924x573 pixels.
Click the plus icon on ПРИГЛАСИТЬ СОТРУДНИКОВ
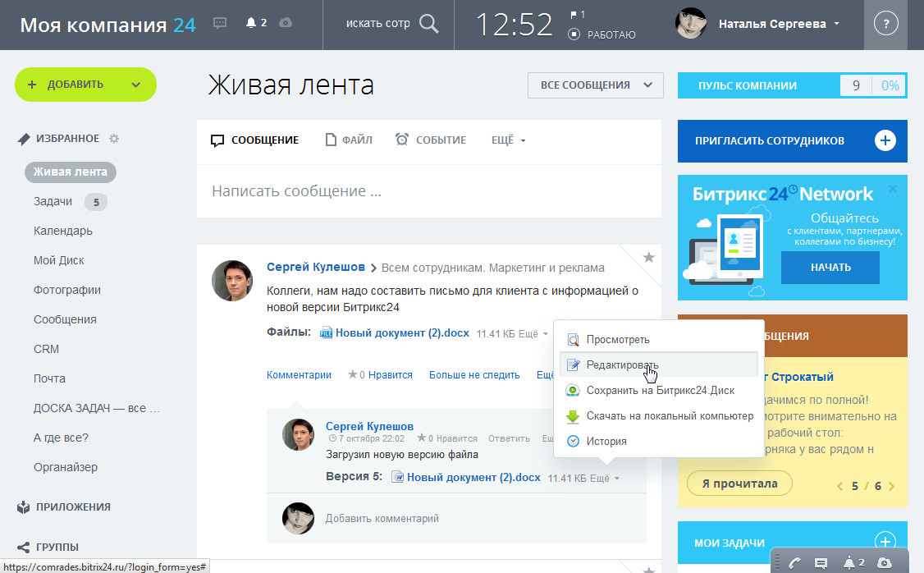coord(885,140)
